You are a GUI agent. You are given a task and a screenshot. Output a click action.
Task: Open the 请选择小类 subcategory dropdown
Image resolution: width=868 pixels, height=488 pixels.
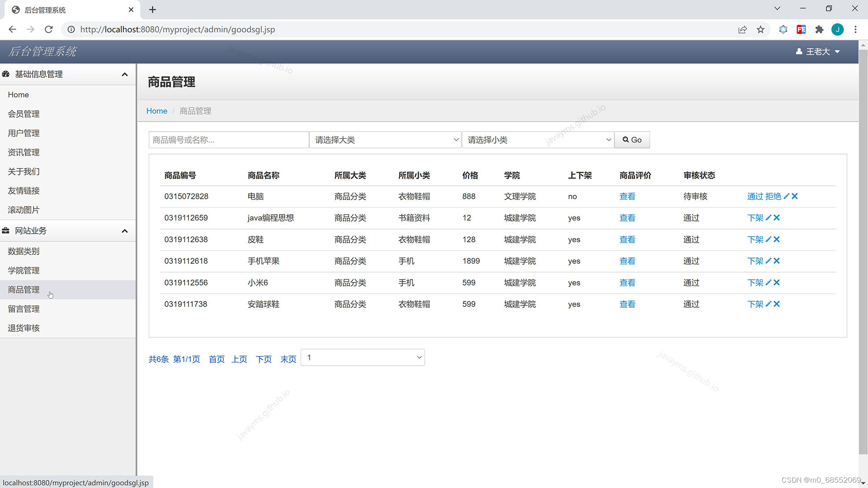(538, 140)
